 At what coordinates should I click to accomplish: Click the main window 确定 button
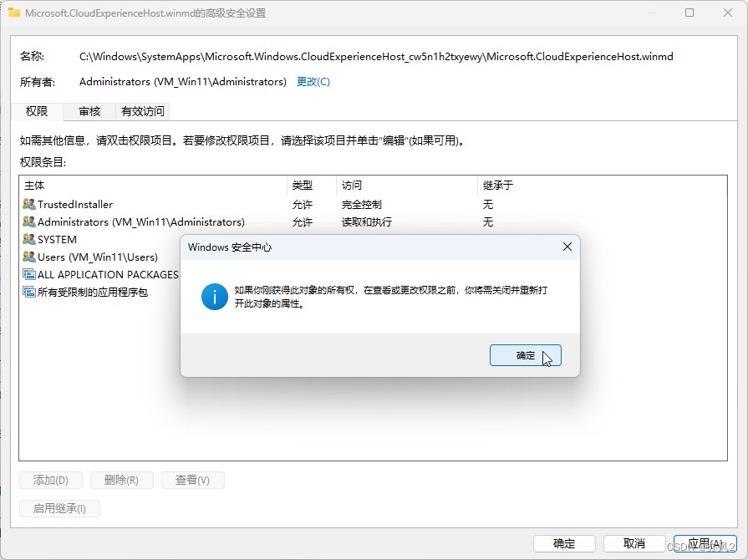point(564,543)
